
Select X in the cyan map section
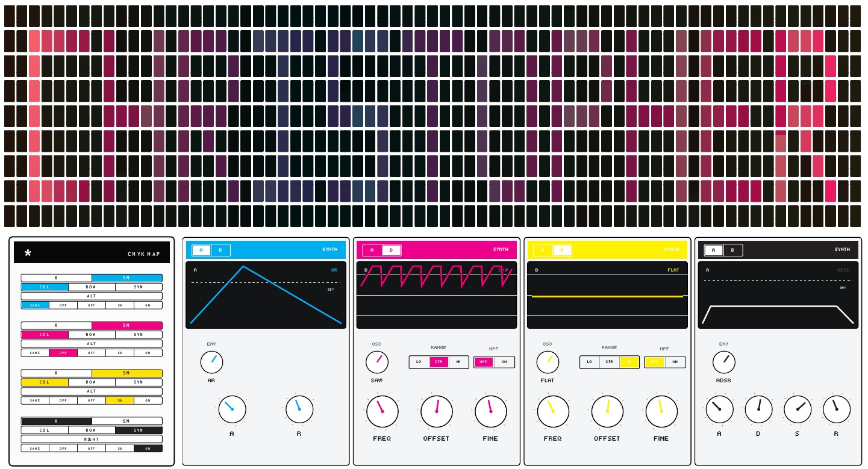point(56,278)
